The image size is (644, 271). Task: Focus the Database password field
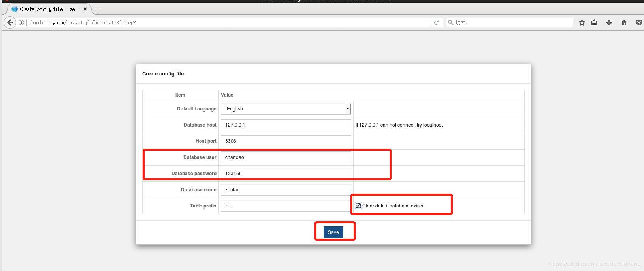coord(286,174)
